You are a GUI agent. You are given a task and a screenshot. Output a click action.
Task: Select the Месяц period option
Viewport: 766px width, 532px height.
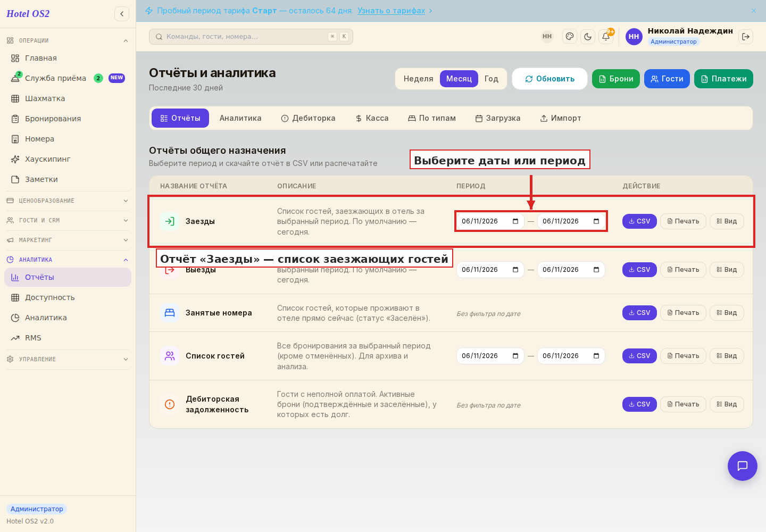point(459,79)
